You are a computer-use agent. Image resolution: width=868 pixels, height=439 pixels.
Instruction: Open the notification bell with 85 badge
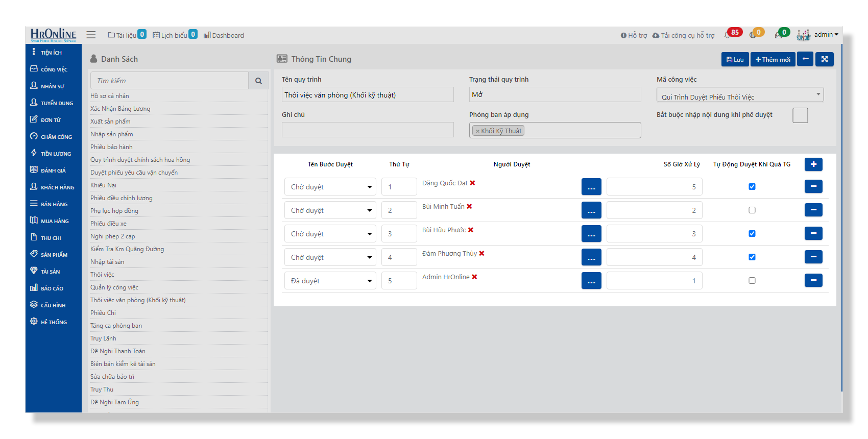coord(728,35)
